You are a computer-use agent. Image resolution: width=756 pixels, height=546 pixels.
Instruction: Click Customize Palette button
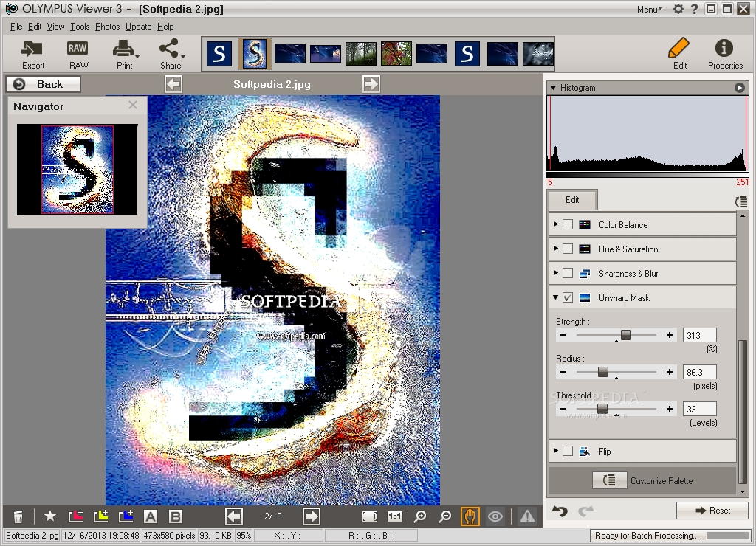[609, 480]
